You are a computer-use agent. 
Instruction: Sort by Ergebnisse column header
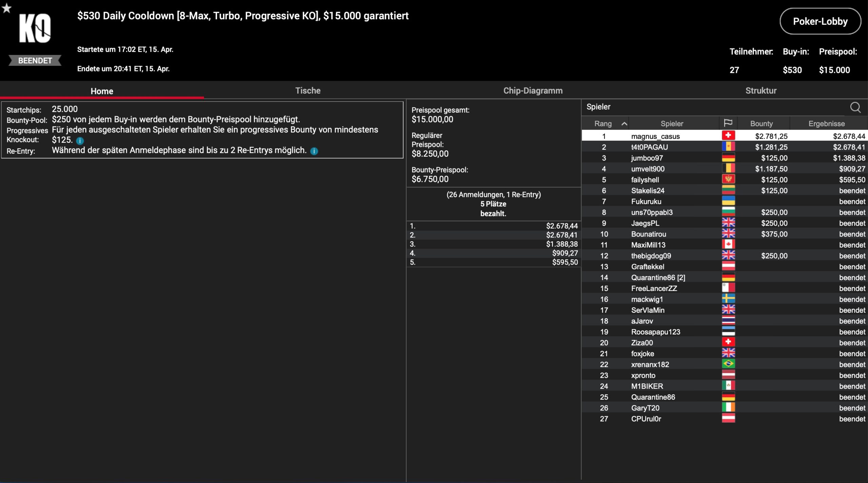point(826,123)
